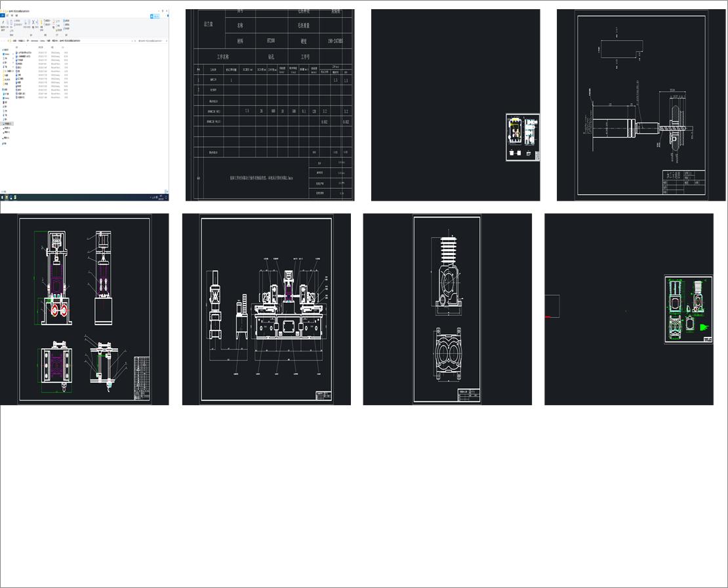728x588 pixels.
Task: Open the mostly black thumbnail with small white drawing sheet
Action: 455,105
